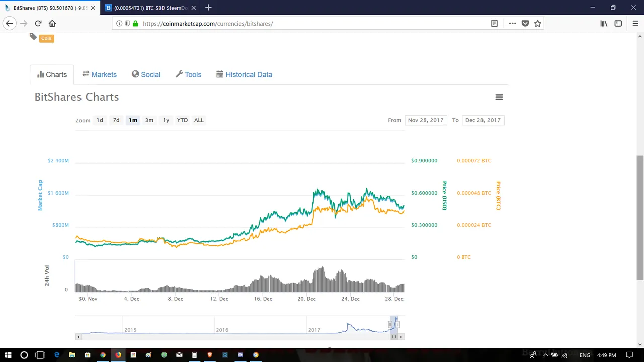Expand hidden system tray icons chevron
This screenshot has height=362, width=644.
click(x=545, y=355)
